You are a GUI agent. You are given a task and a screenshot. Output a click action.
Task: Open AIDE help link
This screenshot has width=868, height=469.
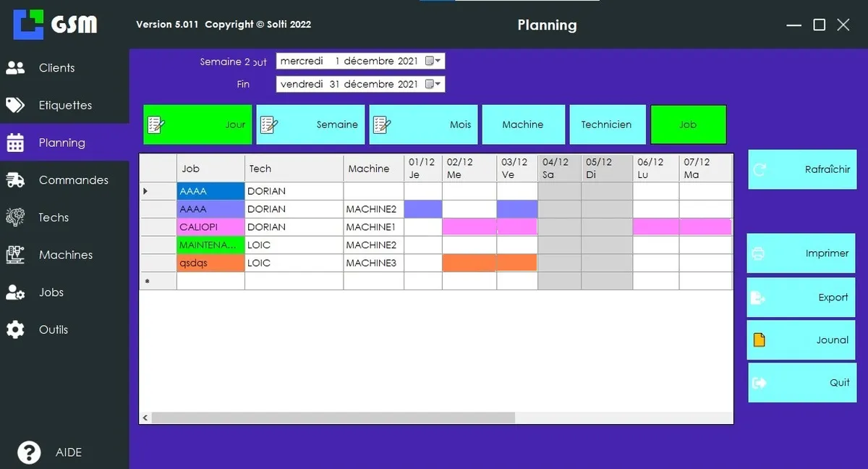(51, 452)
